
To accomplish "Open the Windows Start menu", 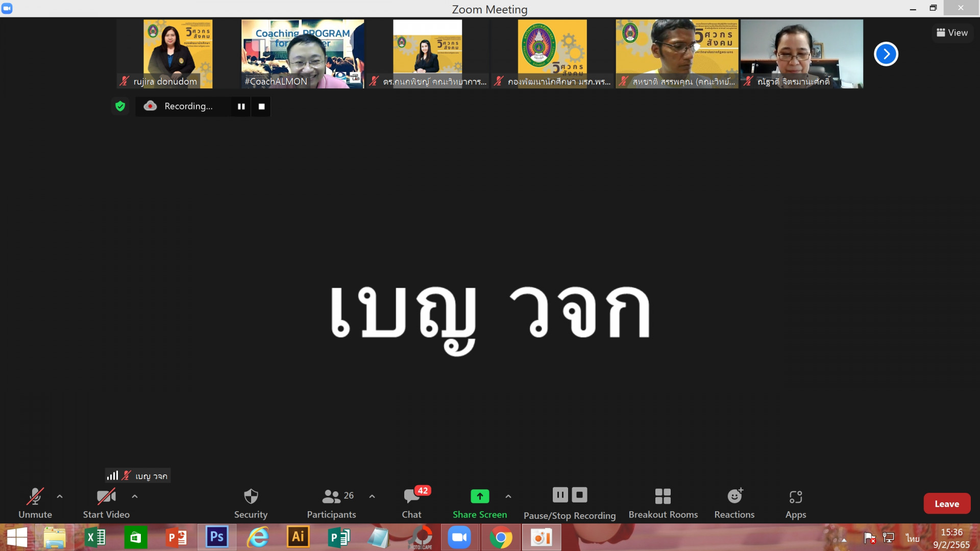I will pyautogui.click(x=17, y=538).
